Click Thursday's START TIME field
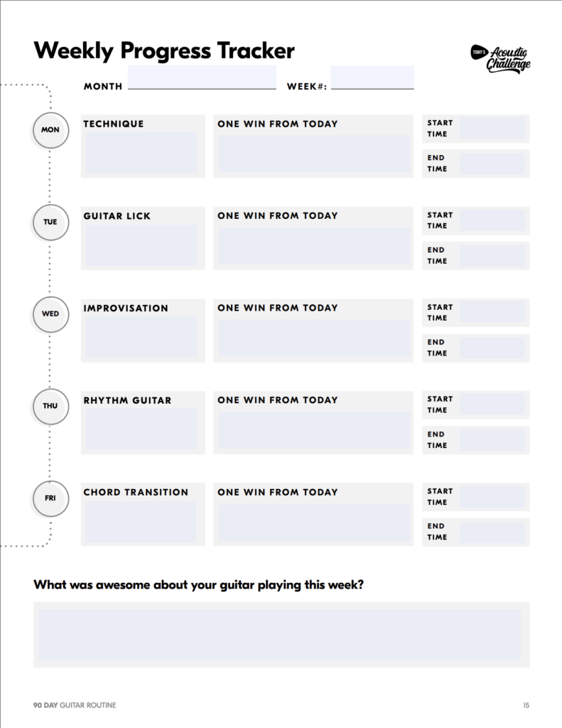Viewport: 562px width, 728px height. [x=492, y=405]
